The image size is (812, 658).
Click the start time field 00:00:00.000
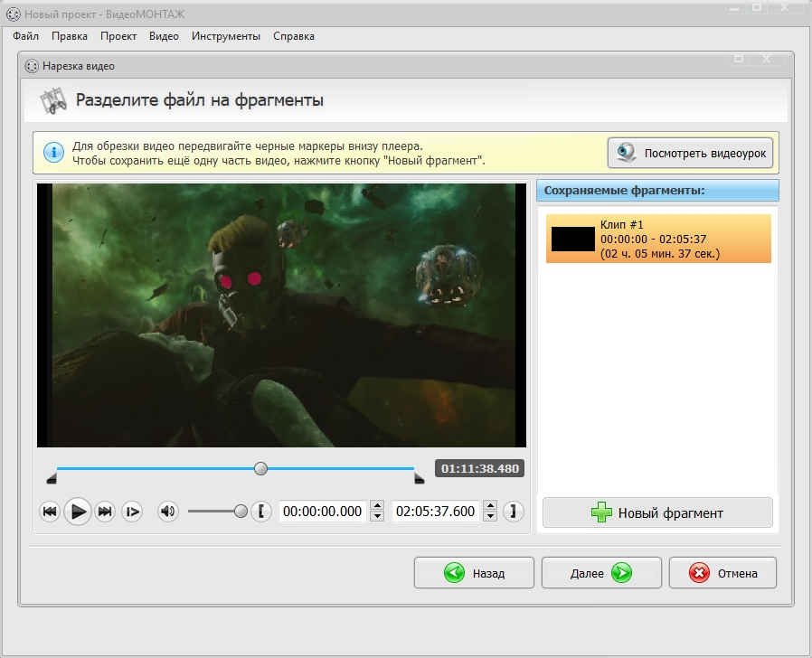[x=323, y=512]
